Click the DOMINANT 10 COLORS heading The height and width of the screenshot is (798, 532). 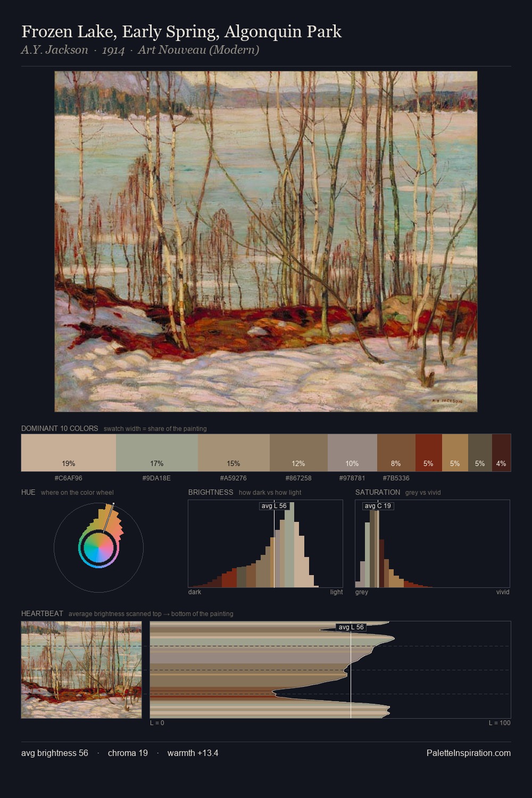click(60, 428)
